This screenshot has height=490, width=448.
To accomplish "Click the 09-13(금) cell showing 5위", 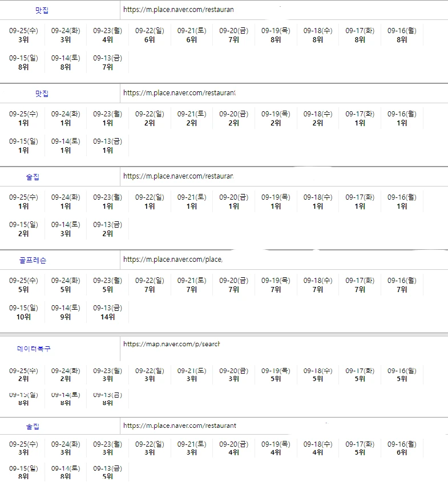I will point(107,472).
